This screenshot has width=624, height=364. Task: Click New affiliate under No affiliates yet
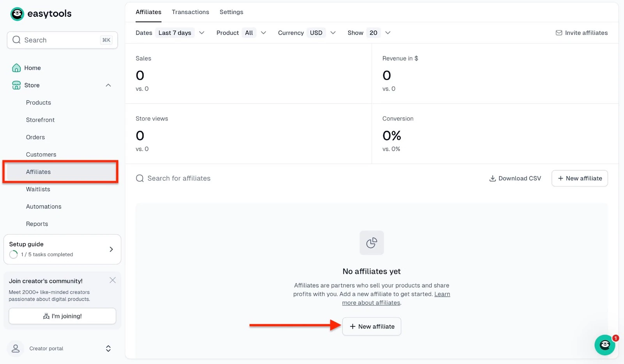point(372,327)
